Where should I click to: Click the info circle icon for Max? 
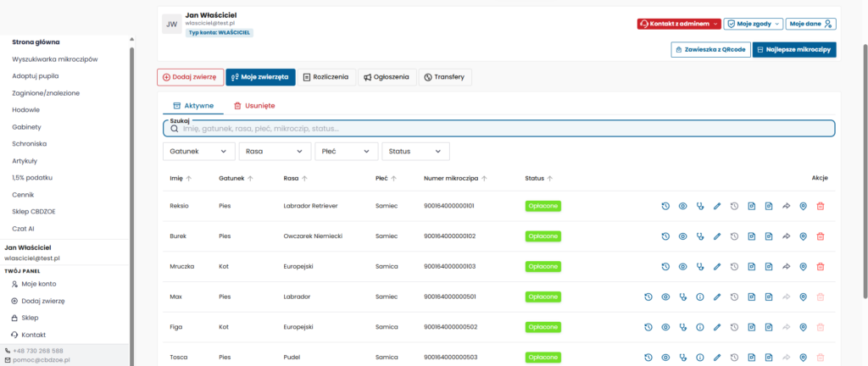(699, 297)
